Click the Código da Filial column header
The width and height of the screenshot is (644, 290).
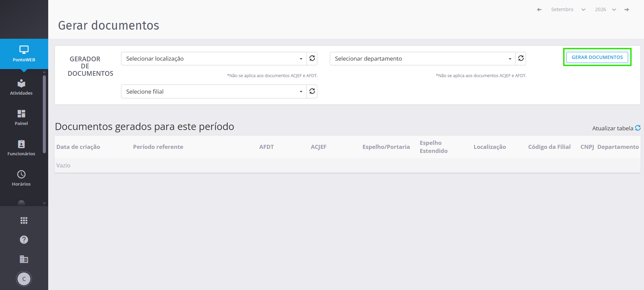click(549, 147)
